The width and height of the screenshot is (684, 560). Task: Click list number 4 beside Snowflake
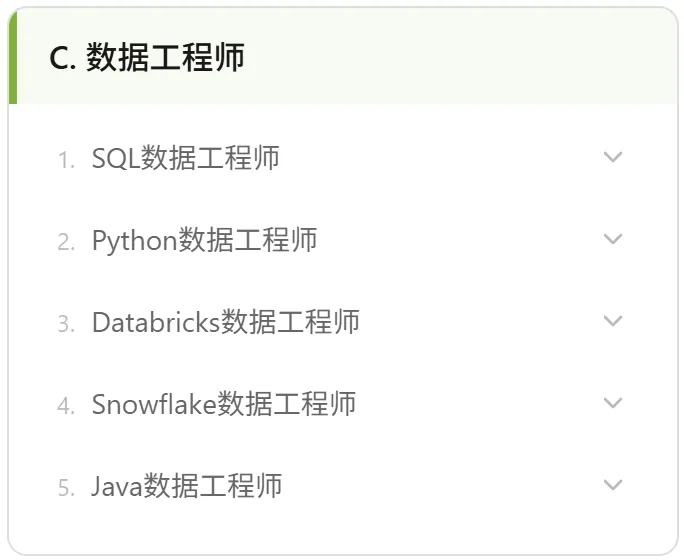[66, 406]
